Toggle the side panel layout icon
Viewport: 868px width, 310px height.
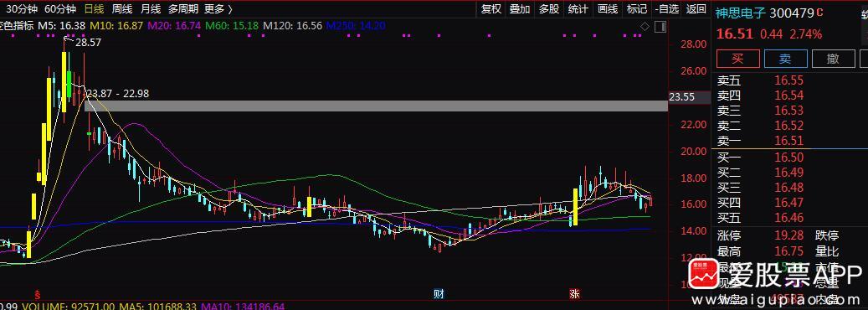click(660, 26)
